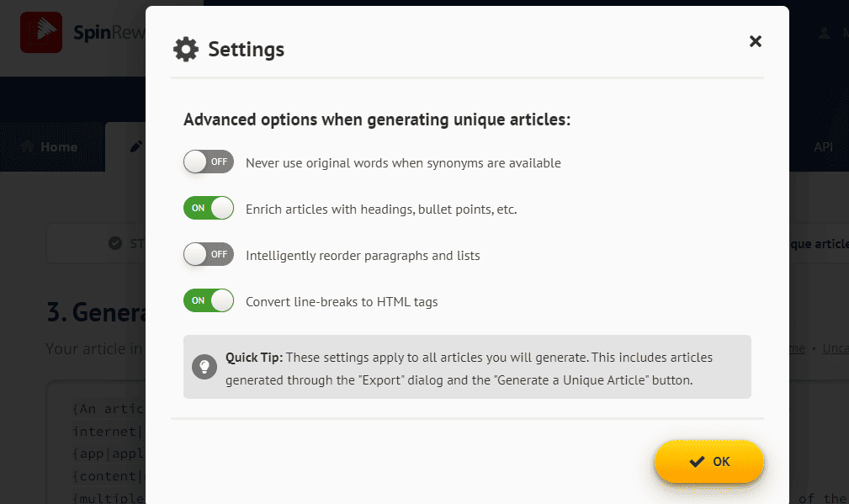Disable enrich articles with headings and bullet points
Image resolution: width=849 pixels, height=504 pixels.
[x=208, y=208]
